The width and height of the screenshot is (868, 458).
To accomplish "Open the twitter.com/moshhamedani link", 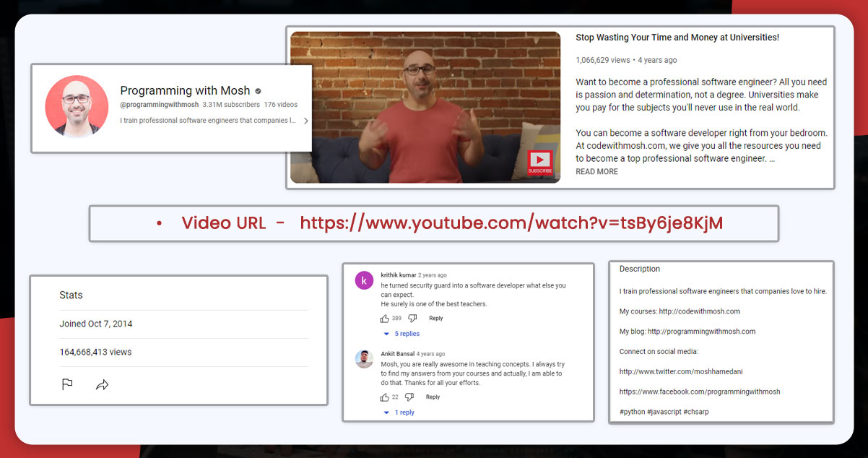I will click(x=681, y=371).
